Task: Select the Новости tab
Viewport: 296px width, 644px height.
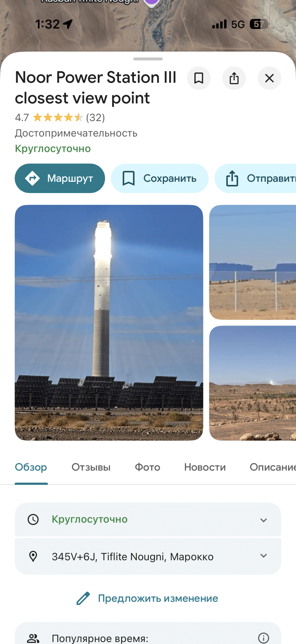Action: (205, 467)
